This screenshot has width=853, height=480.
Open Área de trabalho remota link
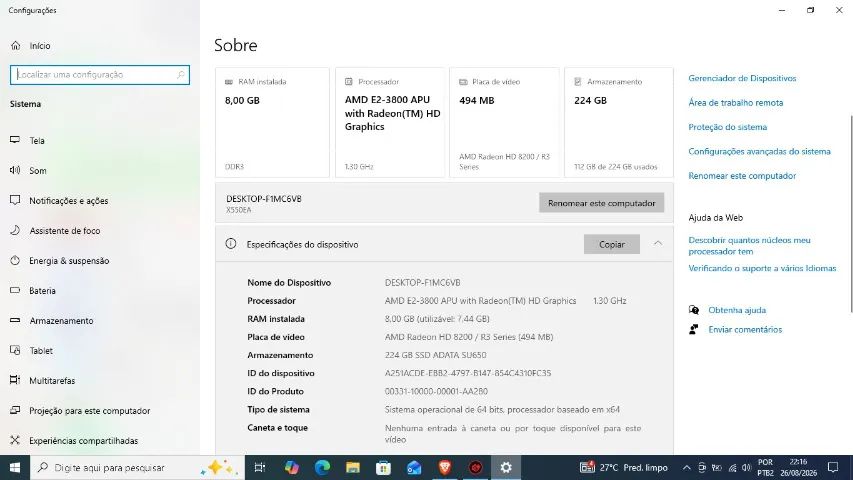click(x=735, y=103)
